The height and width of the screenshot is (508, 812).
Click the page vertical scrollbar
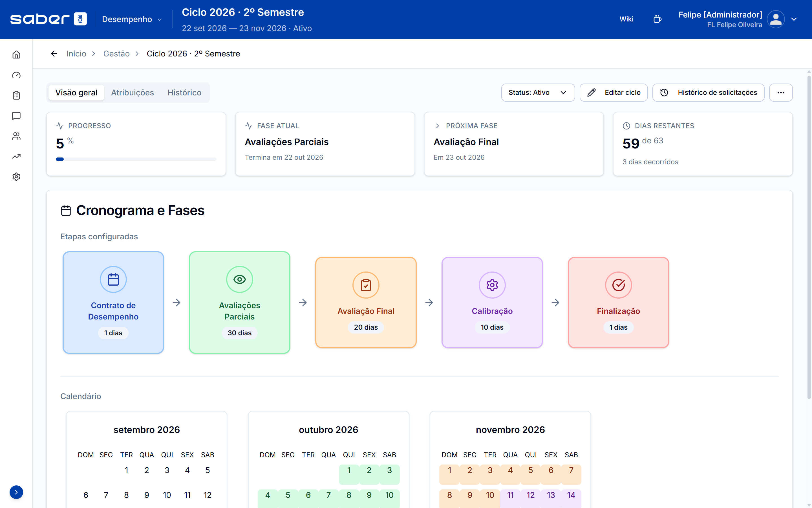click(809, 237)
